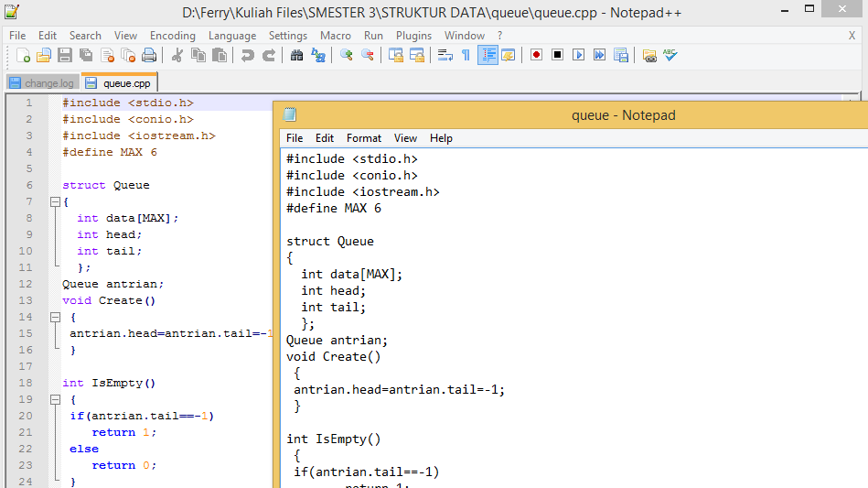Click Save recorded macro icon

coord(621,55)
